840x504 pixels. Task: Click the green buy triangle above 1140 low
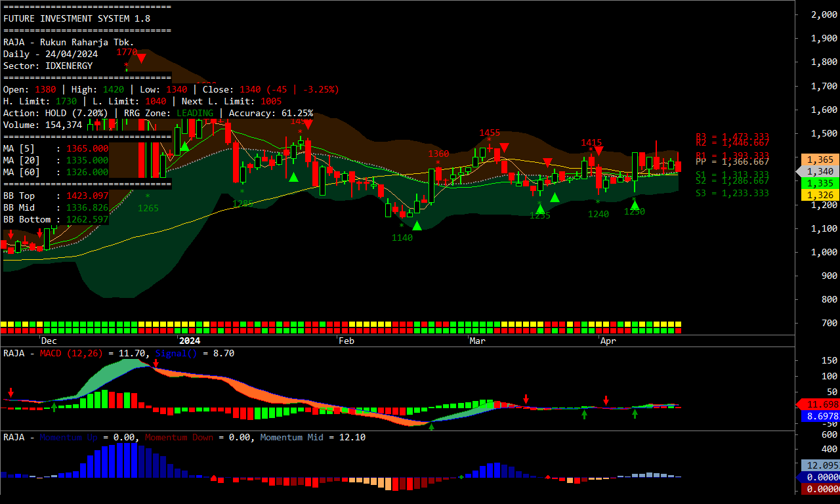point(417,226)
